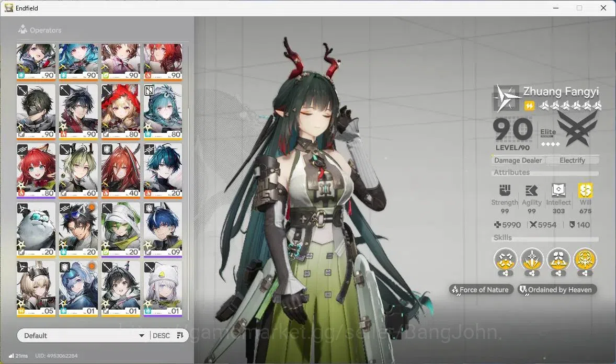616x364 pixels.
Task: Select the long red-haired level 40 operator
Action: click(x=121, y=170)
